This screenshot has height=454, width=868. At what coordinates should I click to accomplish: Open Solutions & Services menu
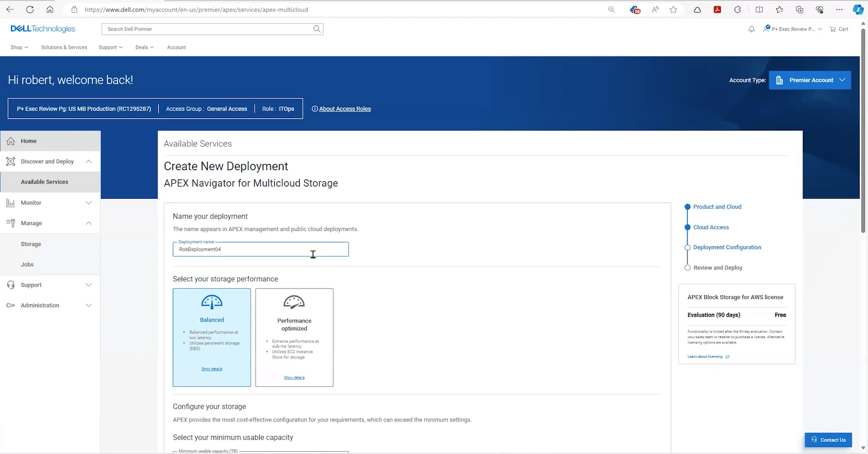tap(64, 47)
